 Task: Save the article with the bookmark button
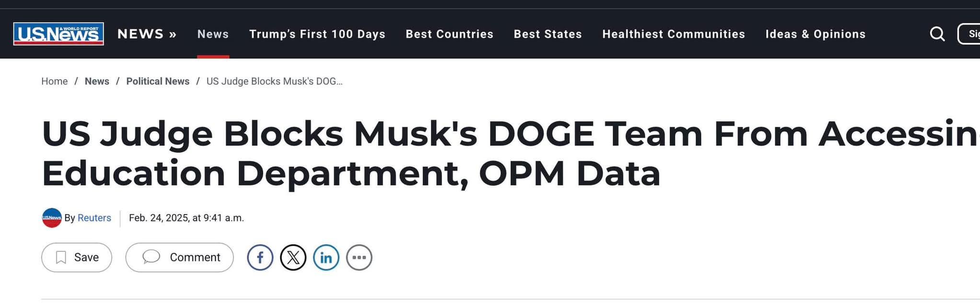click(x=77, y=258)
